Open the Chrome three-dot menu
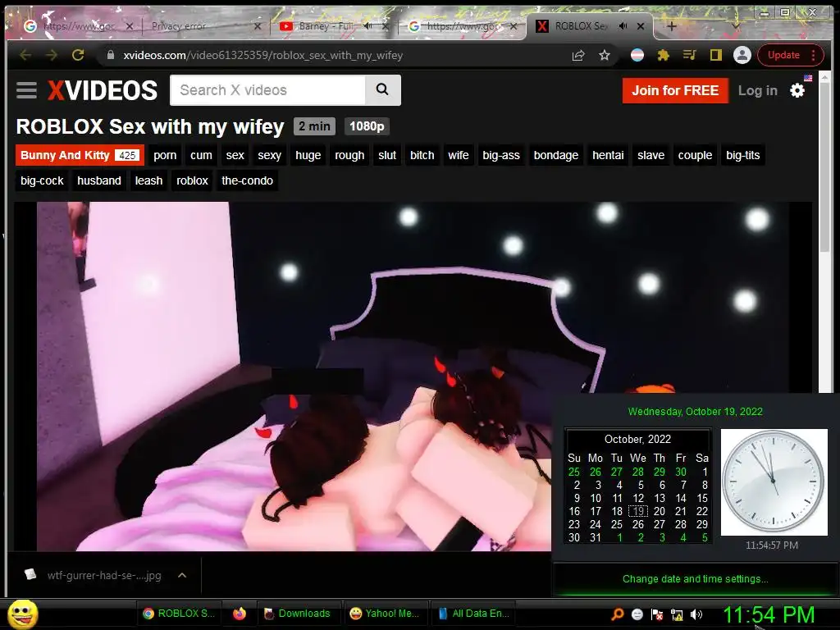Screen dimensions: 840x630 (x=814, y=55)
